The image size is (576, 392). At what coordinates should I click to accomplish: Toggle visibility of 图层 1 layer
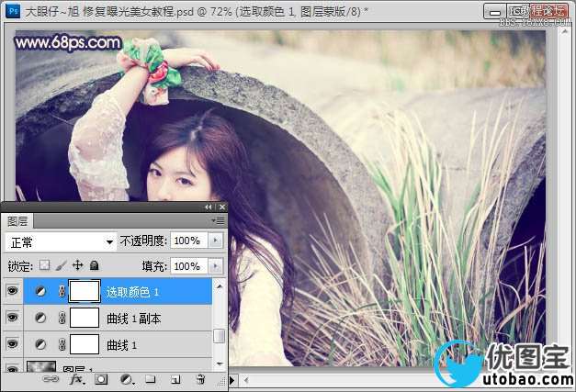tap(13, 368)
